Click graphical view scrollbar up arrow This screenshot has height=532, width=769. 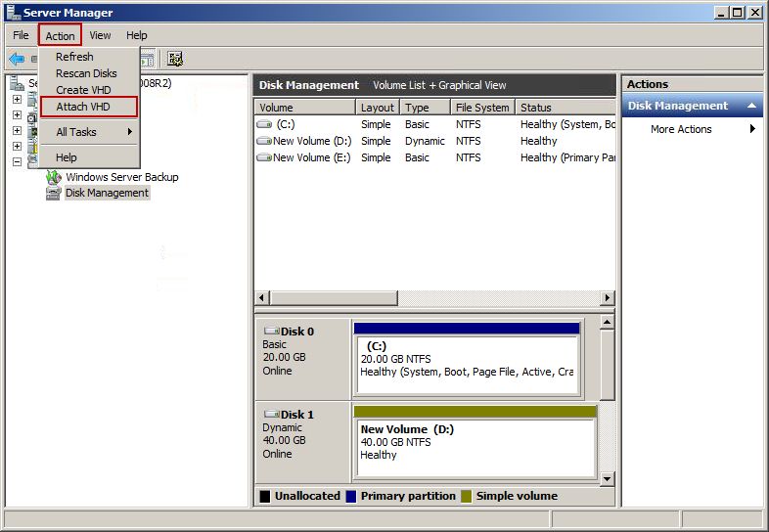pos(608,322)
